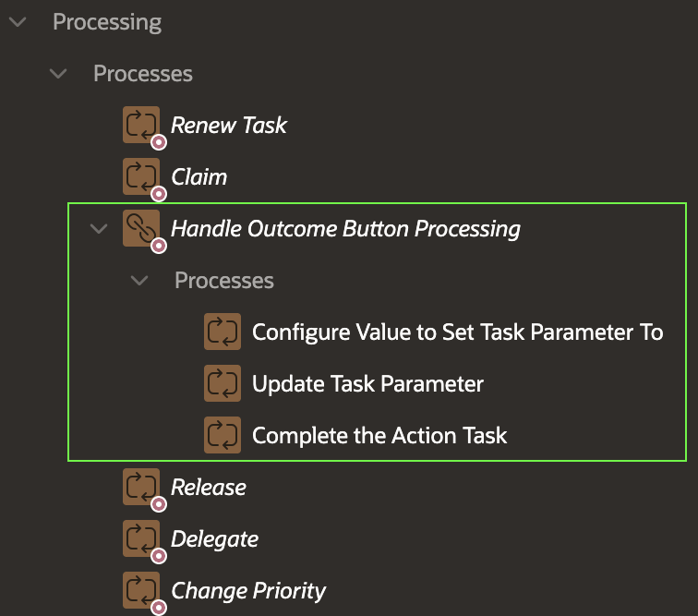Viewport: 698px width, 616px height.
Task: Click the Change Priority process icon
Action: click(140, 590)
